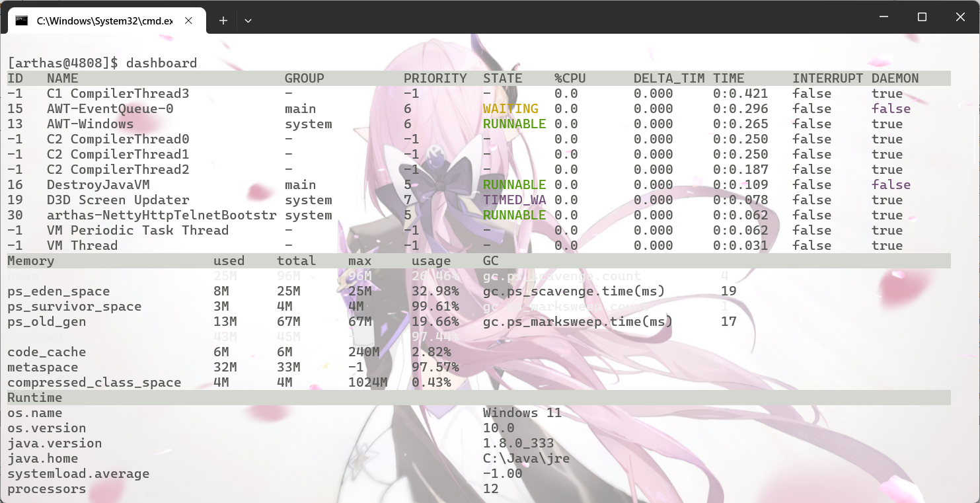
Task: Click the 'ps_survivor_space' row label
Action: point(75,307)
